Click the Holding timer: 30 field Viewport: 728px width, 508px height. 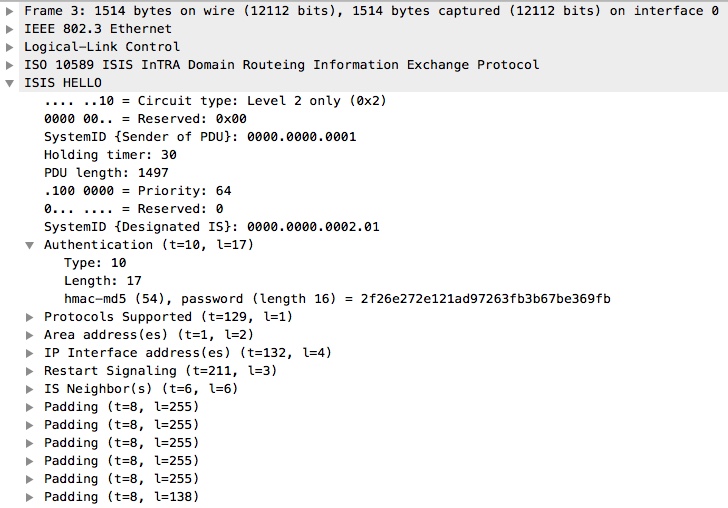[110, 154]
